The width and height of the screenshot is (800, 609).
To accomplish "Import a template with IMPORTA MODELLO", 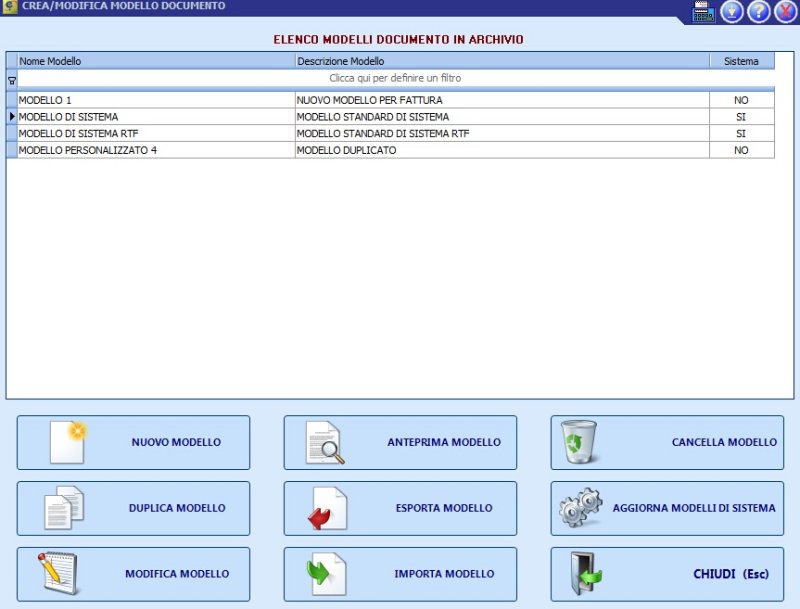I will tap(400, 574).
